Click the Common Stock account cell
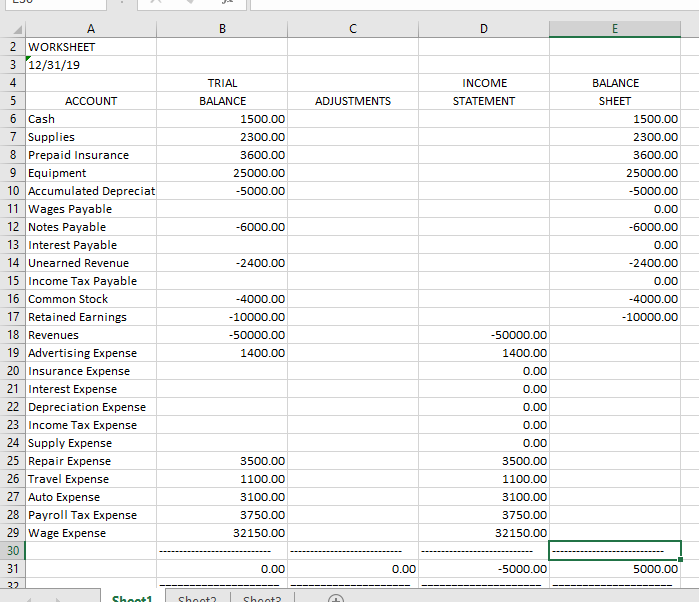The width and height of the screenshot is (699, 602). [91, 299]
